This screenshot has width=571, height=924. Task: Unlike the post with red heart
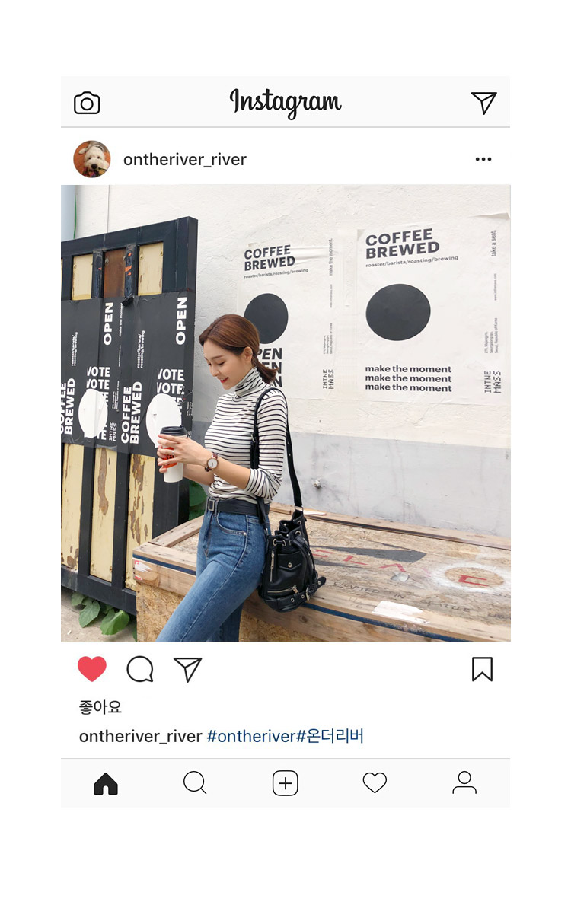[x=92, y=669]
